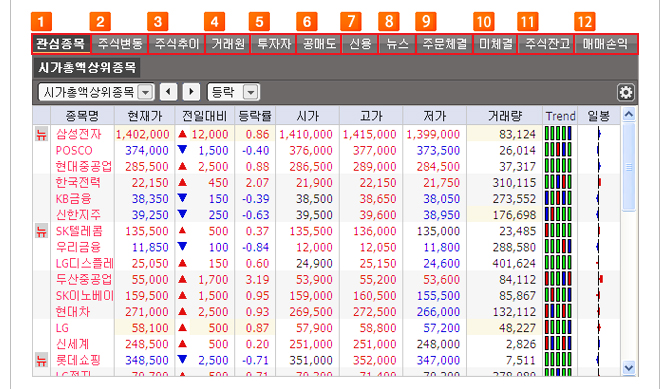The width and height of the screenshot is (670, 389).
Task: Click the 일봉 column header
Action: pyautogui.click(x=599, y=115)
